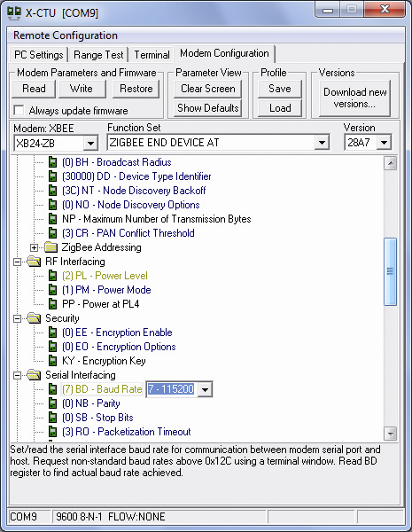Viewport: 412px width, 532px height.
Task: Select KY - Encryption Key row
Action: coord(104,361)
